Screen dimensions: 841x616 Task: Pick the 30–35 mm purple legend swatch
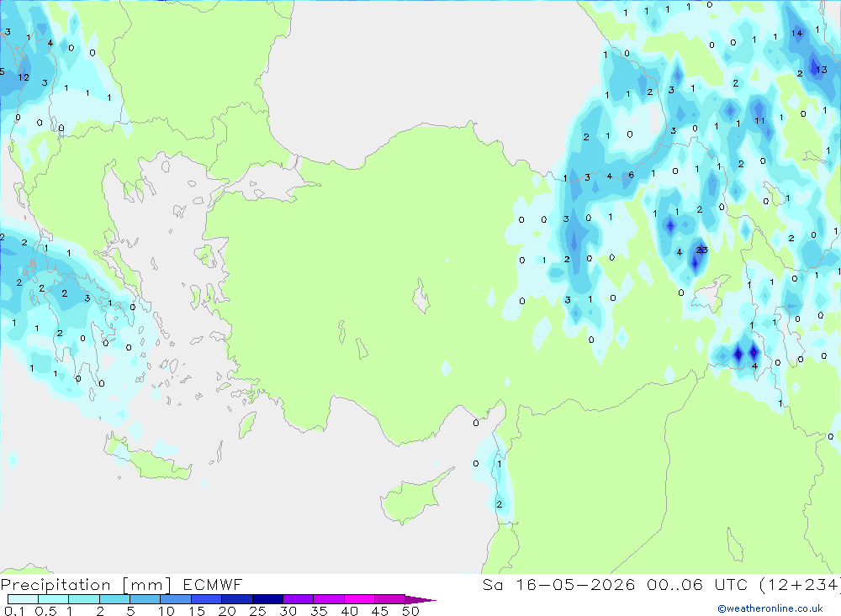(298, 599)
